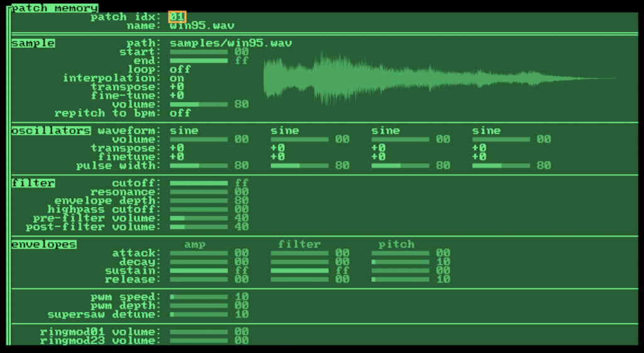The image size is (644, 353).
Task: Adjust the sample volume slider
Action: tap(199, 104)
